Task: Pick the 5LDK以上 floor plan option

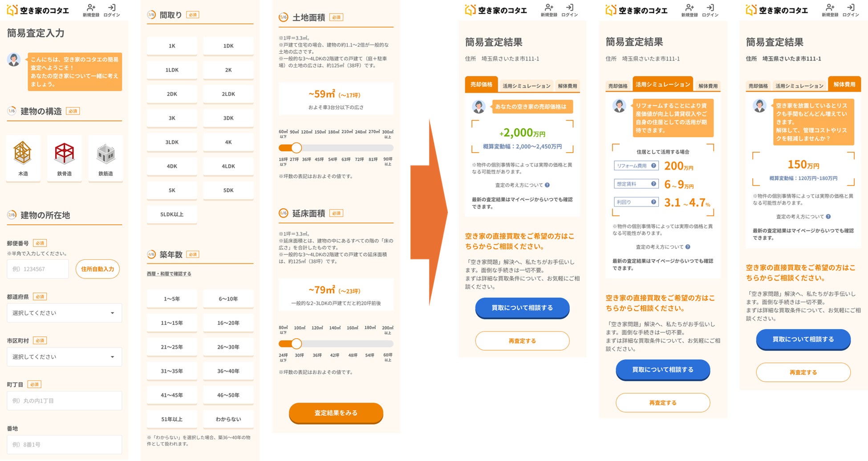Action: (172, 214)
